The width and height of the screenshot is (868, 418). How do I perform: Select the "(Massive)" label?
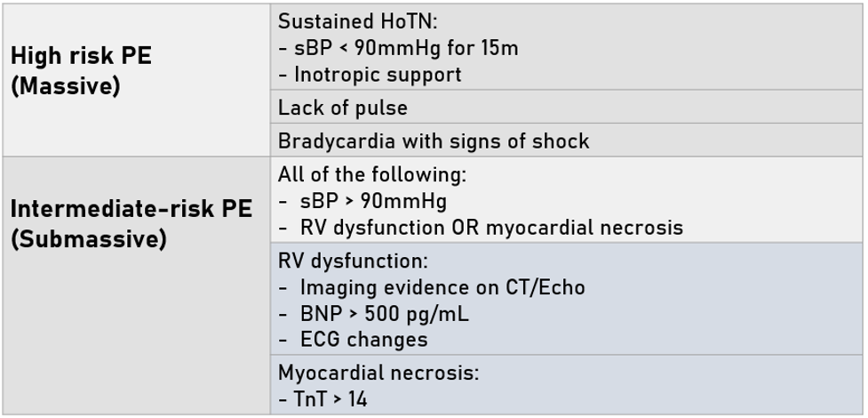65,89
